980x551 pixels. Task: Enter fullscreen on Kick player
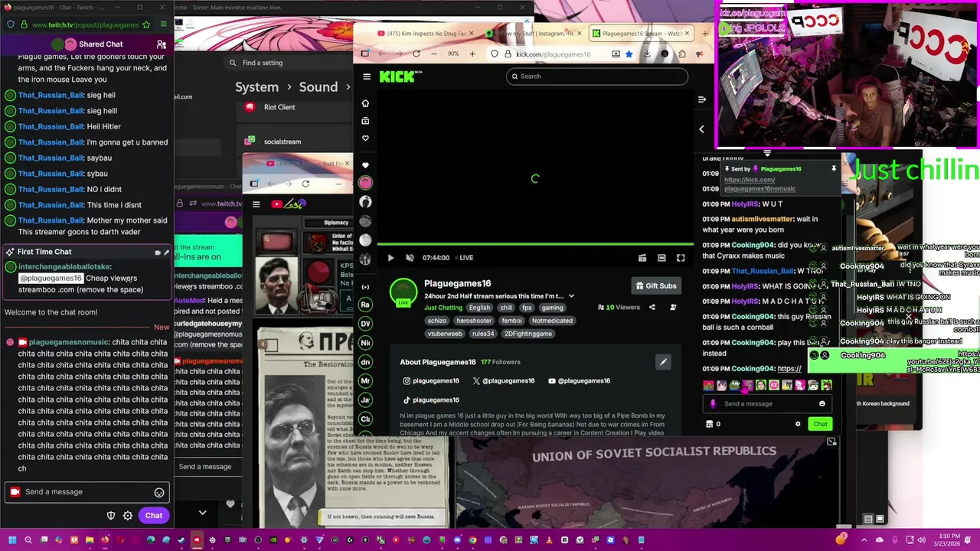tap(681, 258)
